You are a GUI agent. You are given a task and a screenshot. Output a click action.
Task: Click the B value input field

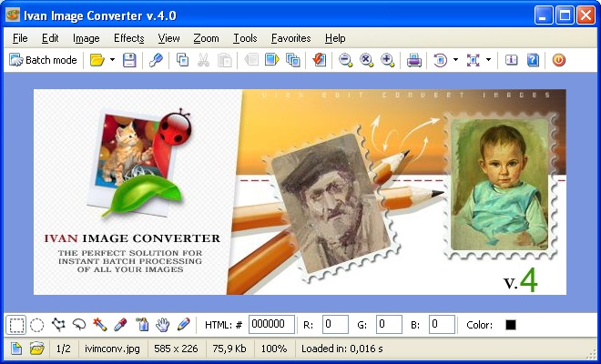point(442,325)
